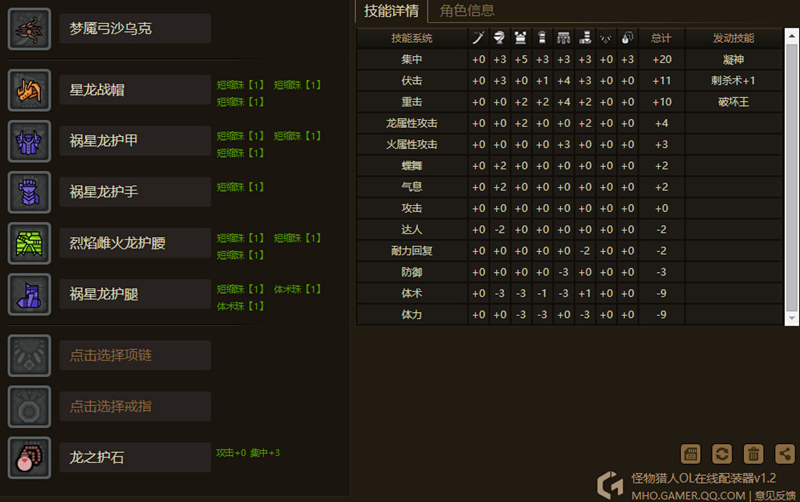Click the skill table scrollbar up arrow

point(791,36)
